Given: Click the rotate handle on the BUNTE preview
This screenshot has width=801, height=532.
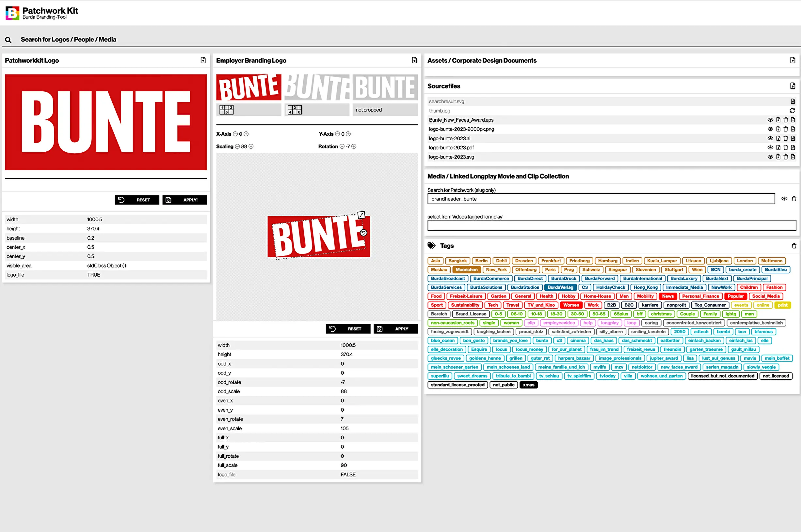Looking at the screenshot, I should [363, 233].
